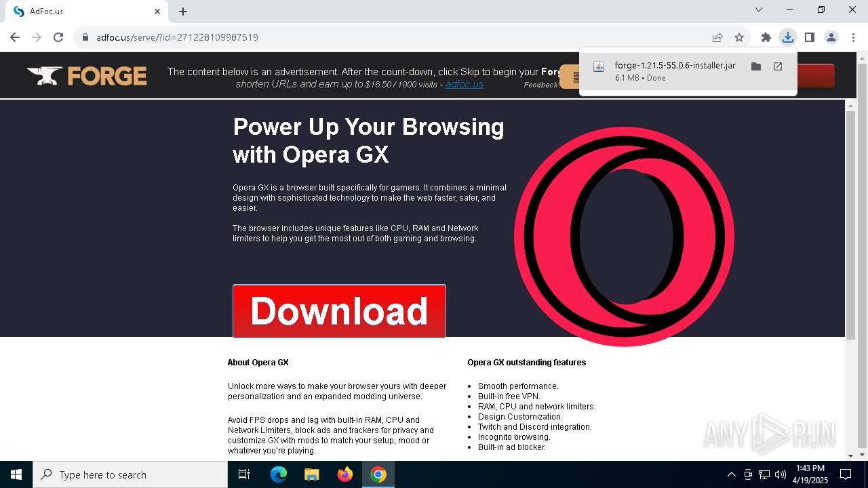Open Chrome extensions puzzle icon

[x=766, y=37]
